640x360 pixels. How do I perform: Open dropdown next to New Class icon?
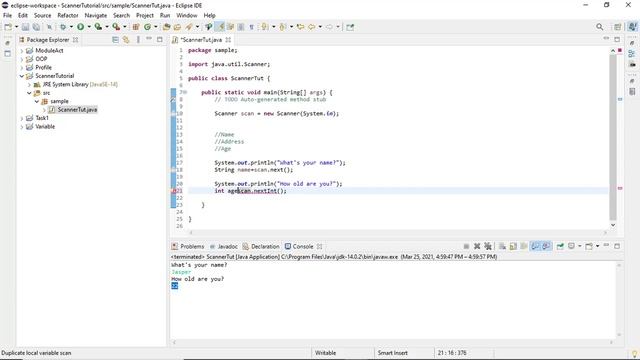(156, 27)
